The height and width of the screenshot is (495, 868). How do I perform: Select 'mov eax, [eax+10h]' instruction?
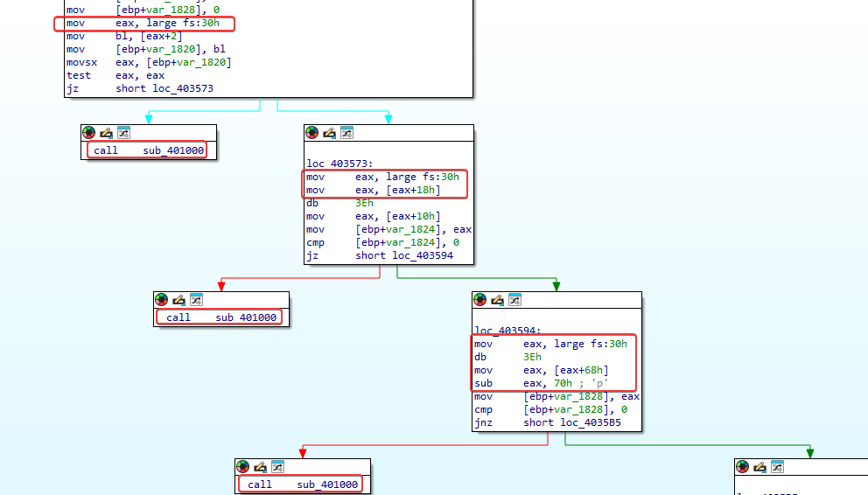373,216
